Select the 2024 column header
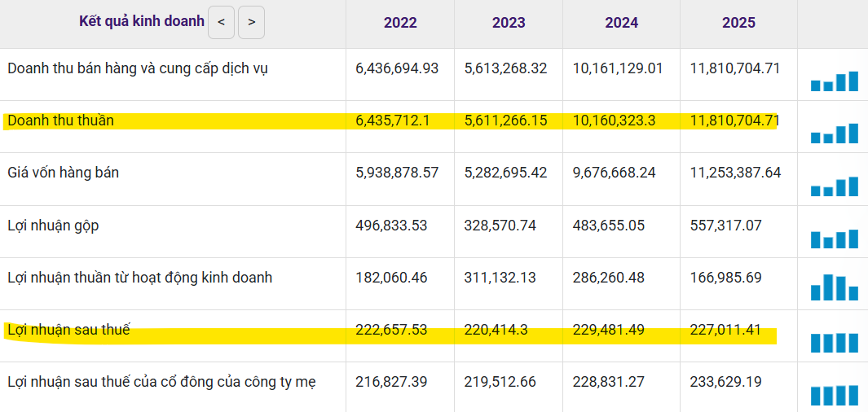 point(621,23)
